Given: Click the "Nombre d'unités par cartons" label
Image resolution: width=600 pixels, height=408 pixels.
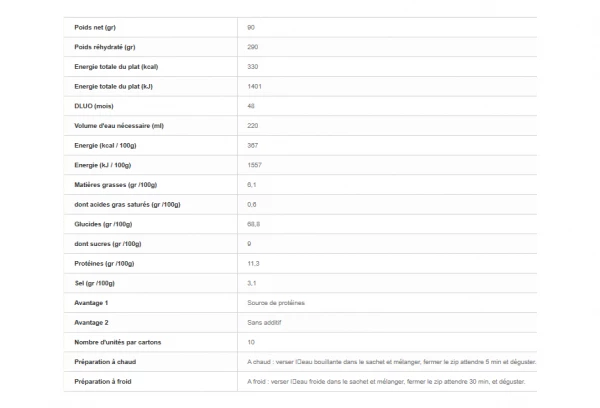Looking at the screenshot, I should click(117, 342).
